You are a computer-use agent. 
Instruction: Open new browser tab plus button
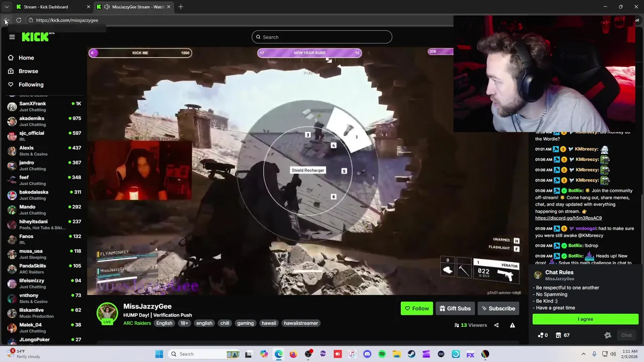(x=181, y=7)
